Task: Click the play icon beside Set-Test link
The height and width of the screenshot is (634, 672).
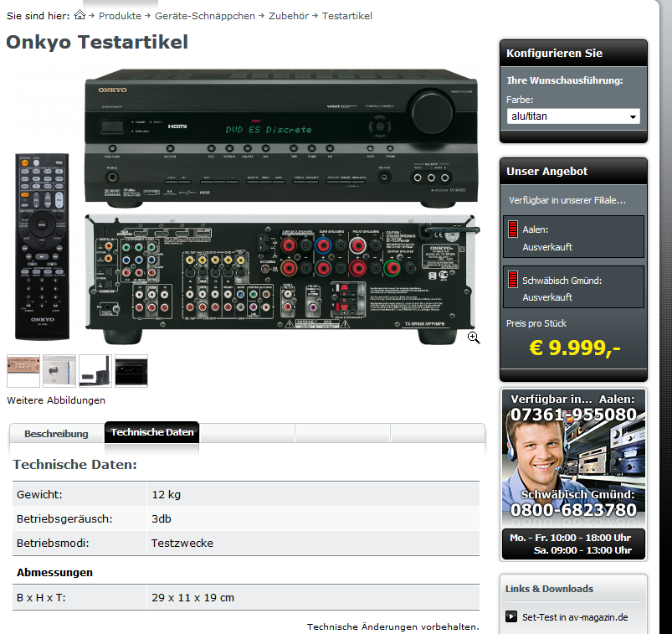Action: tap(511, 617)
